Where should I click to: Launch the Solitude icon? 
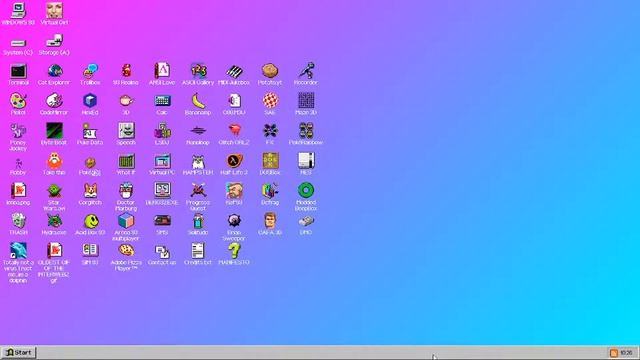tap(198, 221)
